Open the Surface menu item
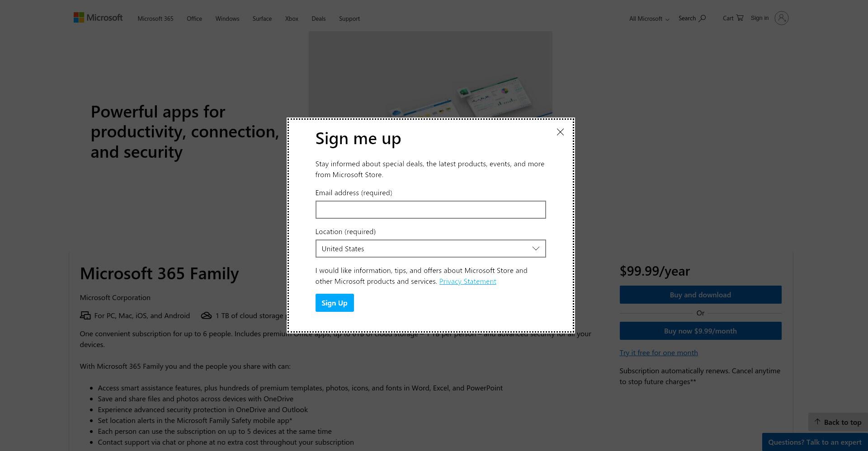 coord(262,19)
